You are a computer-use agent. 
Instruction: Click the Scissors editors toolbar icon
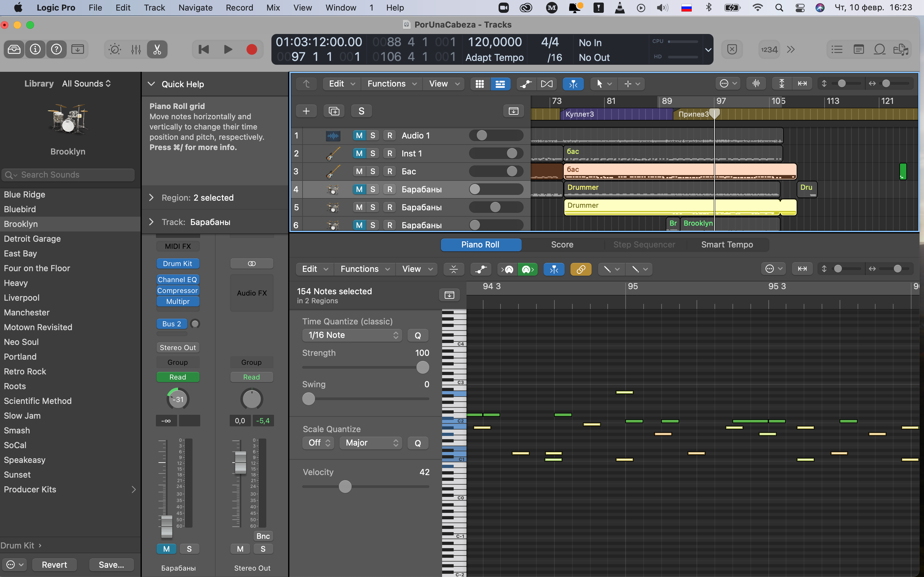pyautogui.click(x=157, y=49)
